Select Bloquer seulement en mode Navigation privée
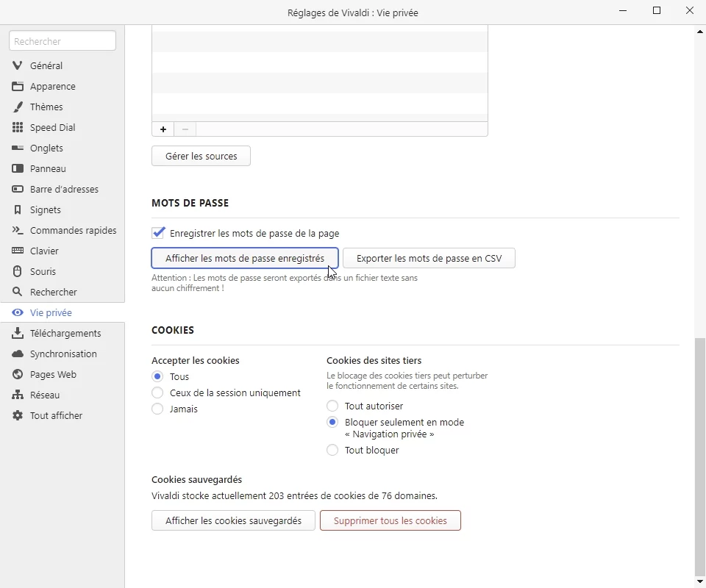 [332, 422]
